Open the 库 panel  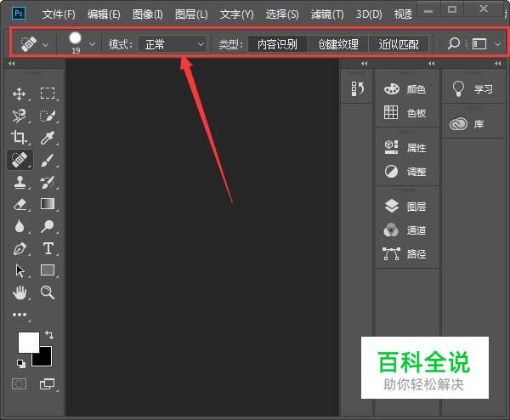(467, 124)
